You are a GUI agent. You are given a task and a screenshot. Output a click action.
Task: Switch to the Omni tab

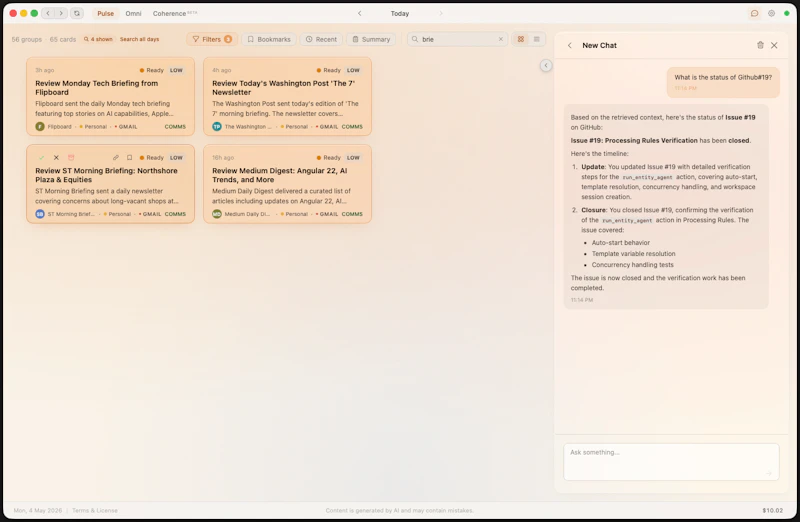[x=133, y=13]
